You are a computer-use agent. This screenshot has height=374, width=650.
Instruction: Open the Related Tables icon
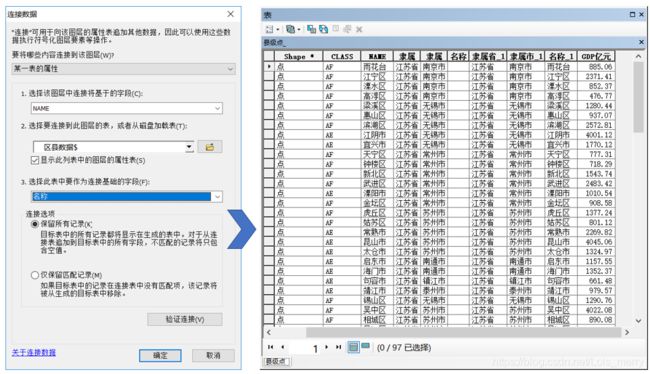291,29
